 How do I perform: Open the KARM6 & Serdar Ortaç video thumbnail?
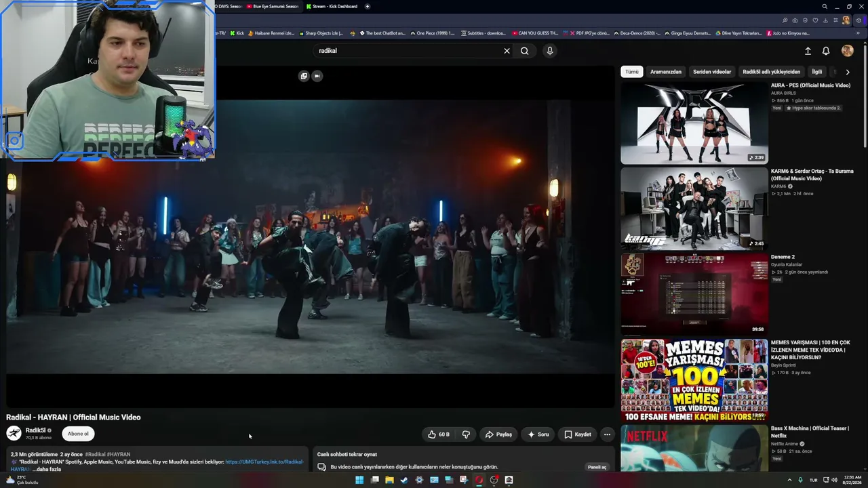coord(694,209)
